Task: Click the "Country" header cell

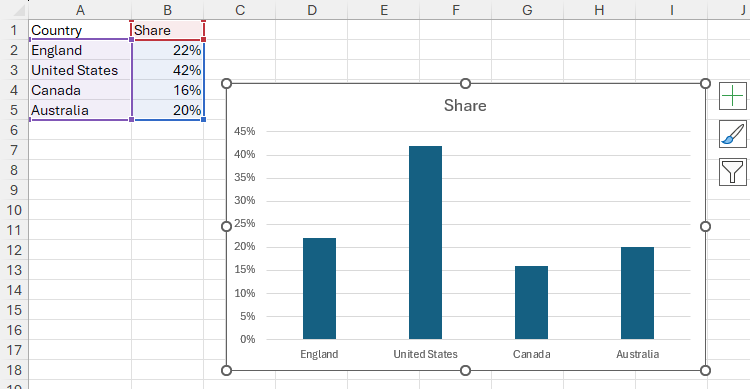Action: coord(80,30)
